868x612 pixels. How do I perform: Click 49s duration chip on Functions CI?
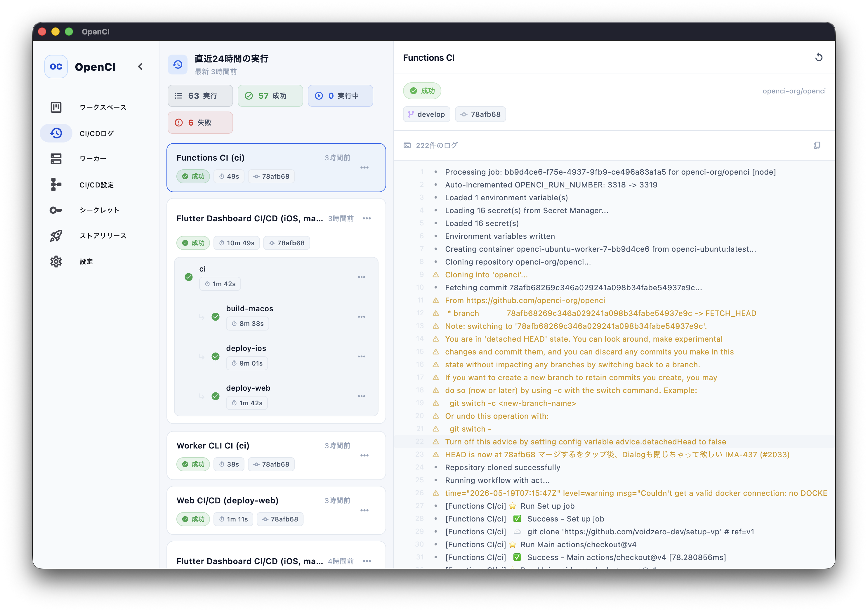click(229, 177)
